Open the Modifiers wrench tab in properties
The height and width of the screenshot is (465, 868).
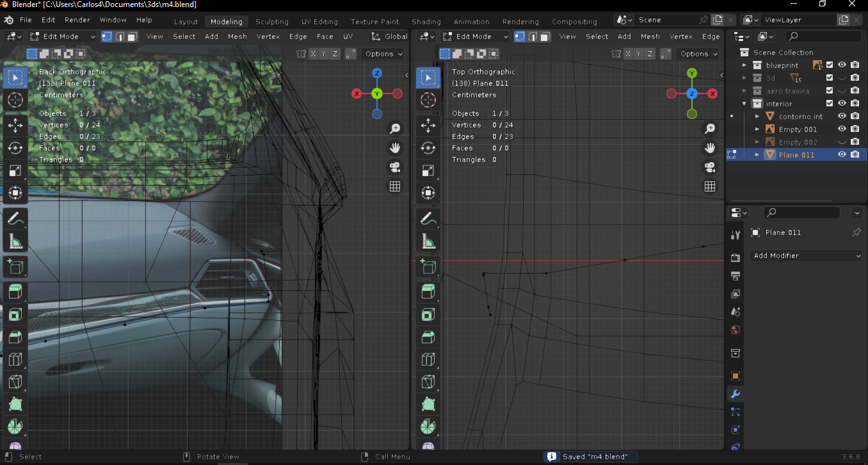point(735,394)
